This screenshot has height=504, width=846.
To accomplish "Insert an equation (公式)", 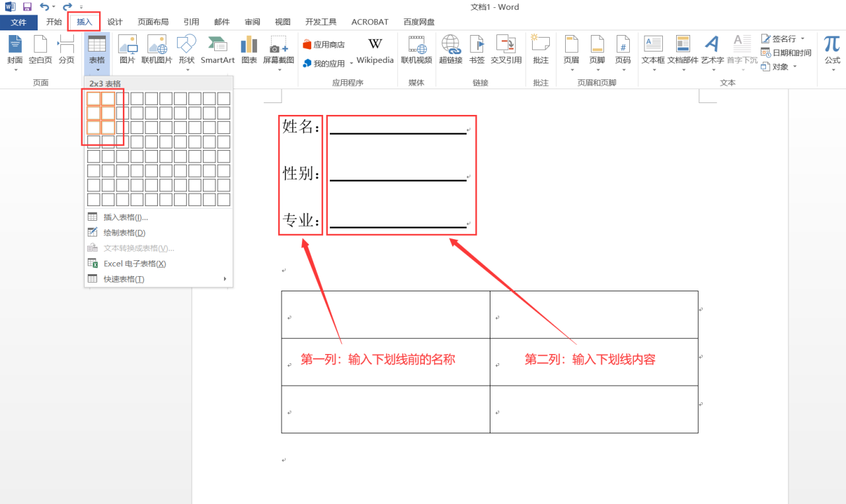I will pos(832,53).
